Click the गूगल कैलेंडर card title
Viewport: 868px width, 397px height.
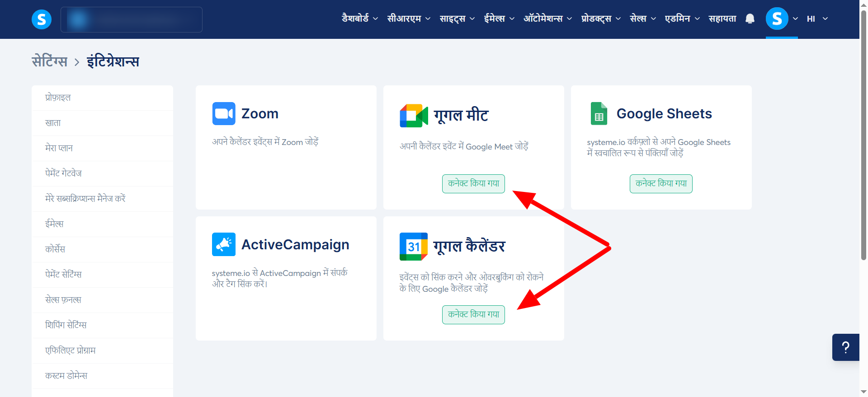[x=469, y=247]
